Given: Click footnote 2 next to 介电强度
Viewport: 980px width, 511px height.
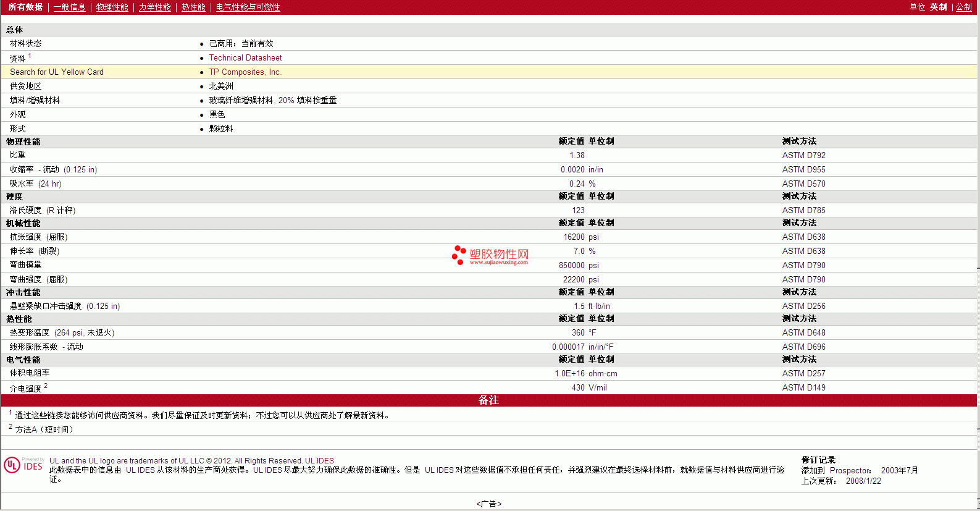Looking at the screenshot, I should tap(46, 386).
